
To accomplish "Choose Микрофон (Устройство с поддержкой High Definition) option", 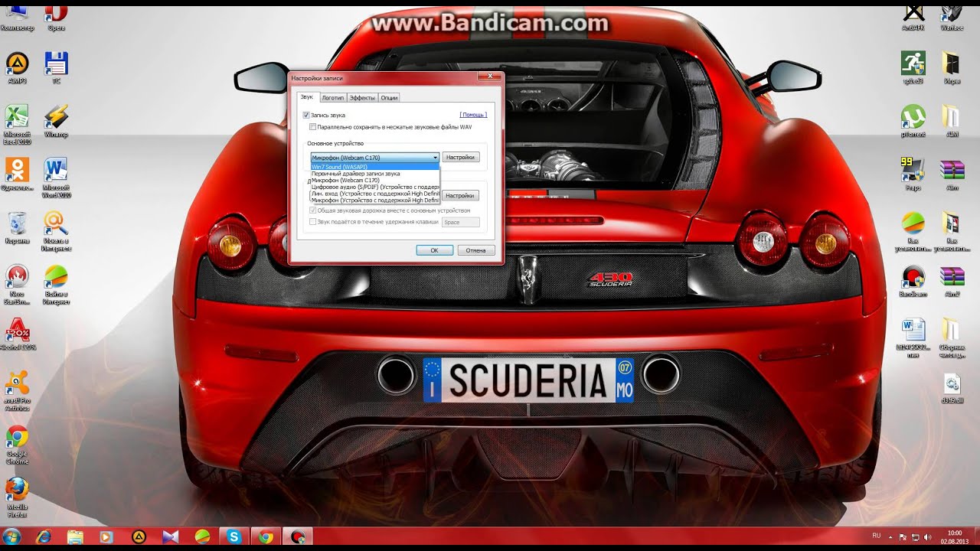I will click(374, 200).
